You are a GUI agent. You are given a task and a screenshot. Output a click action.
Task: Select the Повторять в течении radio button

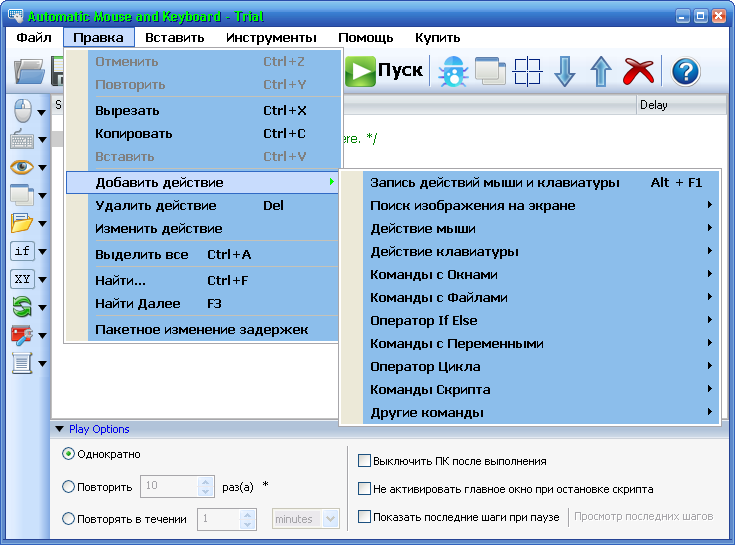(68, 519)
